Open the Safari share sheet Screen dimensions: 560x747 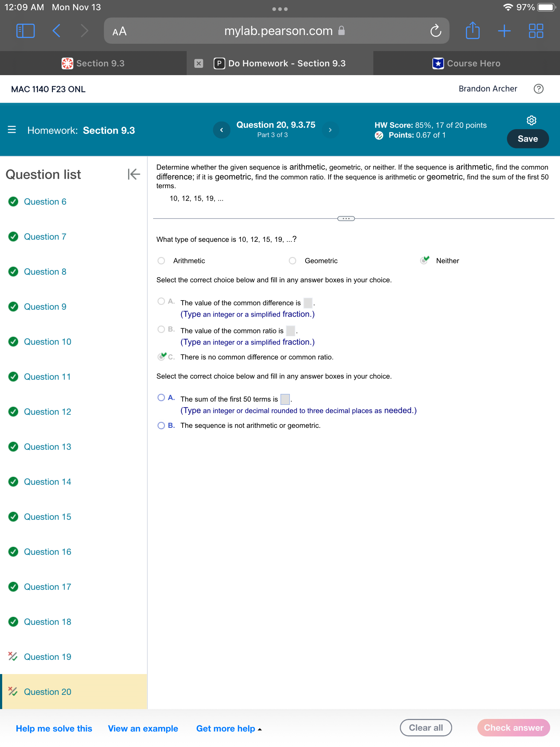coord(472,30)
